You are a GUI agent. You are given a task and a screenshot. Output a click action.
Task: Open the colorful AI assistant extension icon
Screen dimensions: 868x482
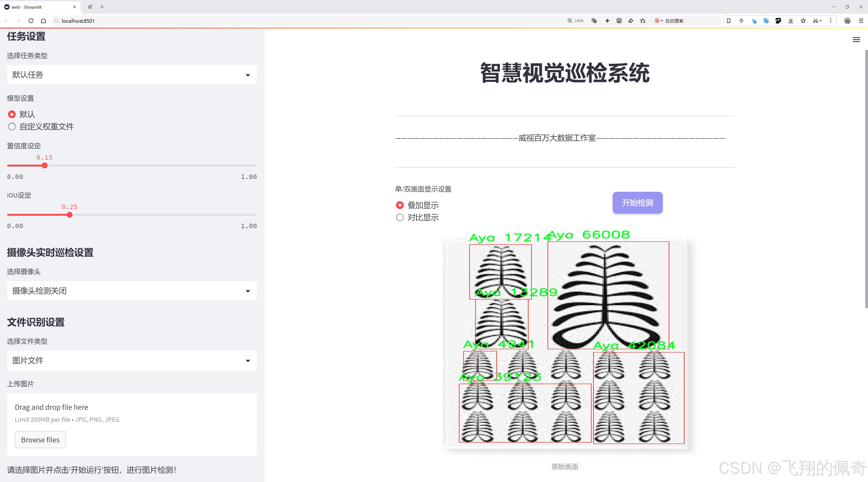click(741, 20)
